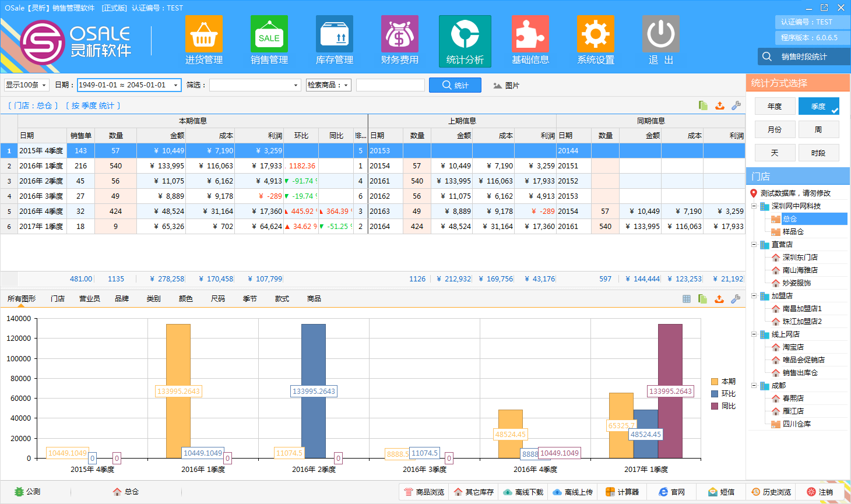
Task: Click the 2016年 1季度 table row
Action: coord(372,166)
